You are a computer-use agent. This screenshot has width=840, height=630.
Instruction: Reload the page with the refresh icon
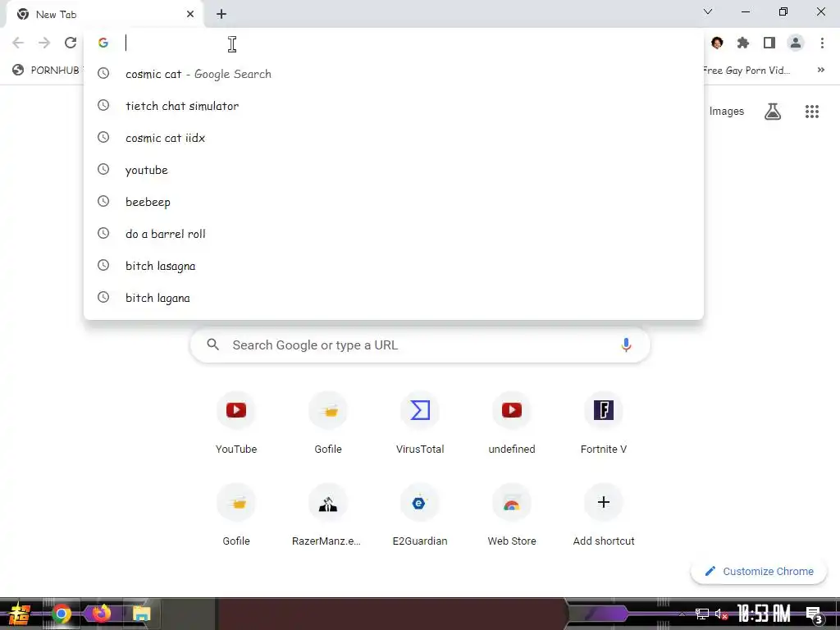[x=71, y=43]
